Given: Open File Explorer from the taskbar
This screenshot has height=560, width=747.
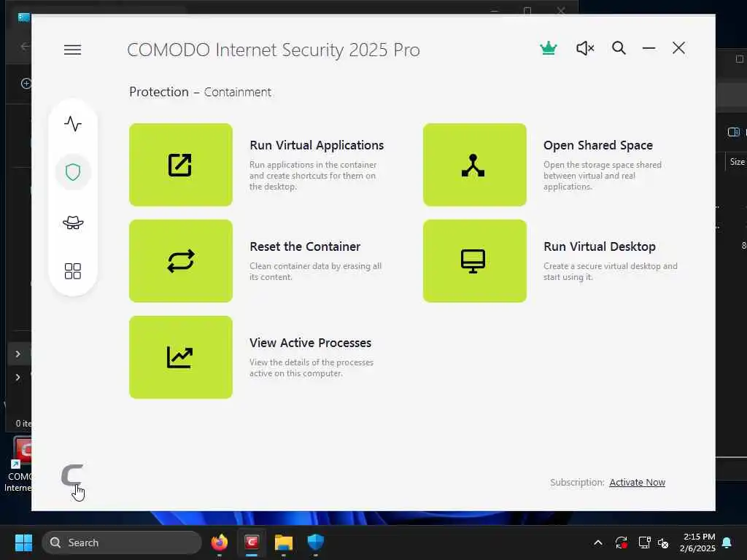Looking at the screenshot, I should point(284,542).
